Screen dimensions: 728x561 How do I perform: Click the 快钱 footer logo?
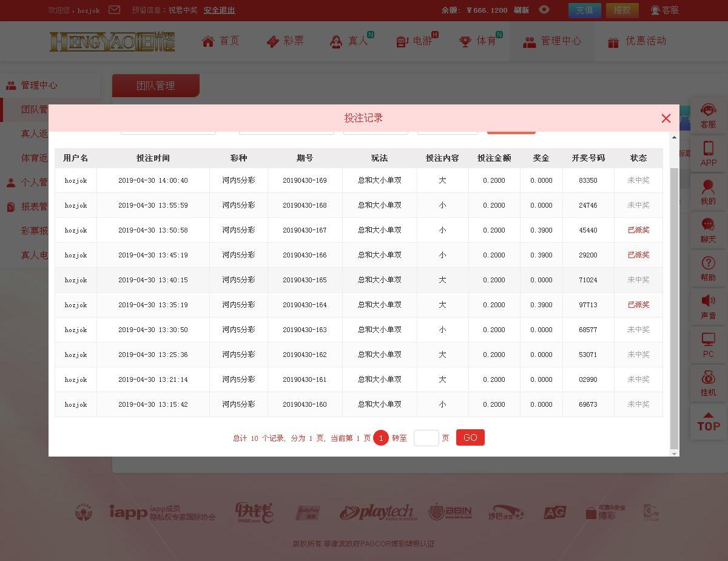click(x=255, y=512)
